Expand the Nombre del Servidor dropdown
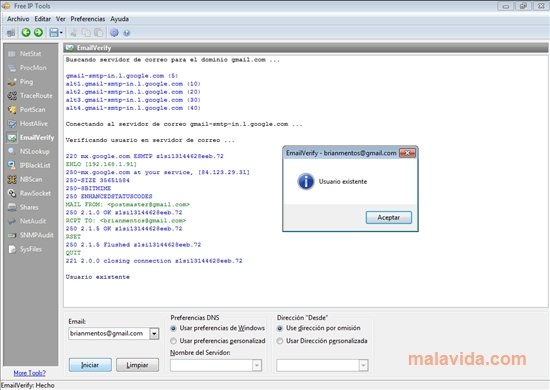Screen dimensions: 550x390 (x=257, y=365)
